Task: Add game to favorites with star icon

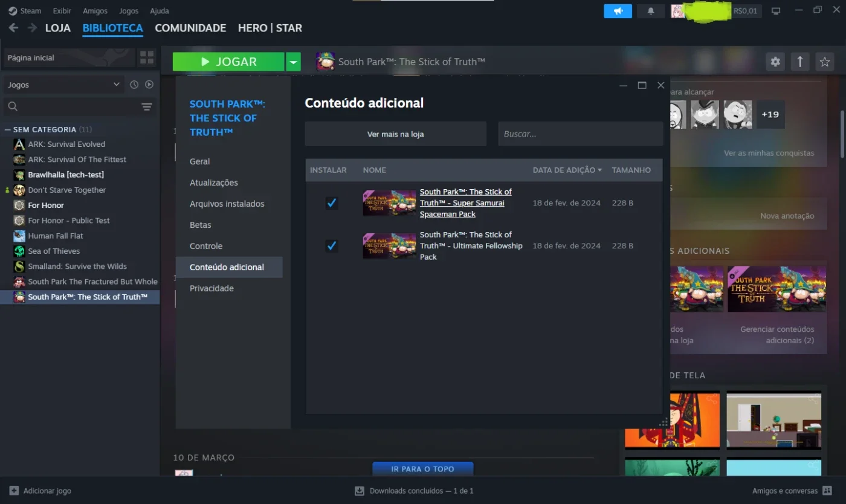Action: pyautogui.click(x=824, y=61)
